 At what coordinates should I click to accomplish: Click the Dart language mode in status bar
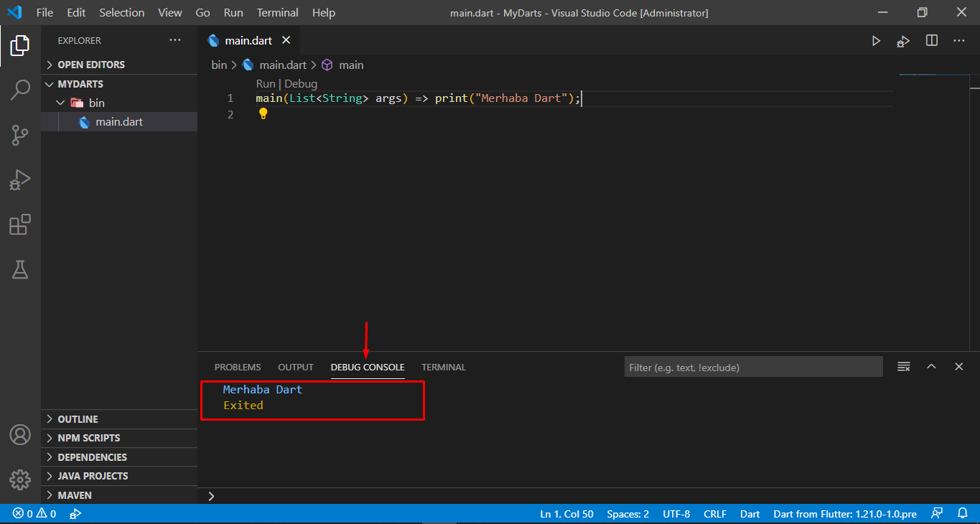pos(750,514)
